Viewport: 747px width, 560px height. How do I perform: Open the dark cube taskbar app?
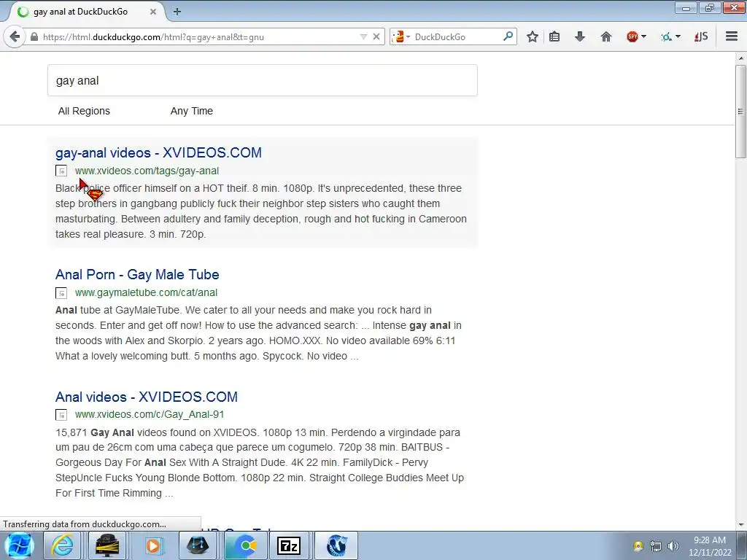(198, 545)
